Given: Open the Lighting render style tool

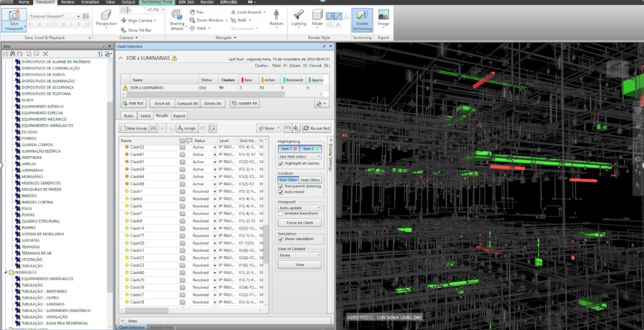Looking at the screenshot, I should coord(299,15).
